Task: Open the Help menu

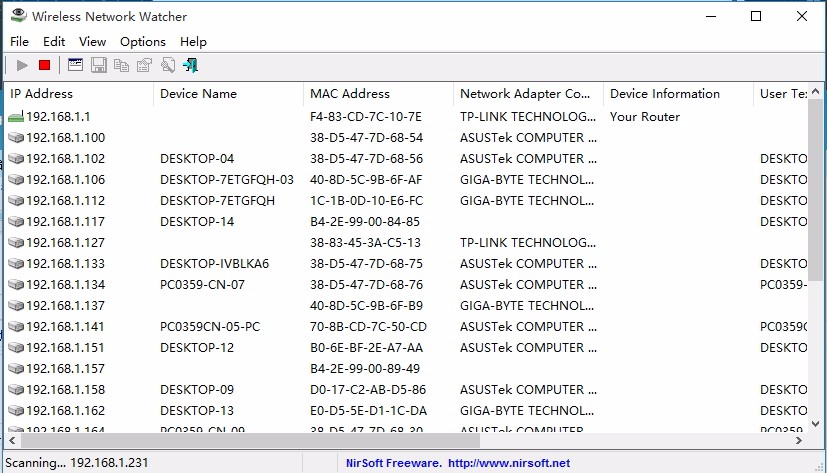Action: pyautogui.click(x=193, y=42)
